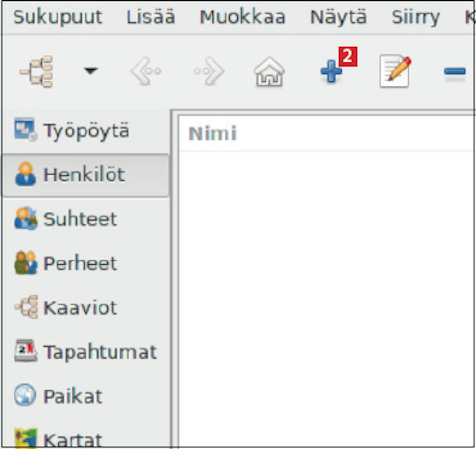
Task: Jump to the home person
Action: [269, 71]
